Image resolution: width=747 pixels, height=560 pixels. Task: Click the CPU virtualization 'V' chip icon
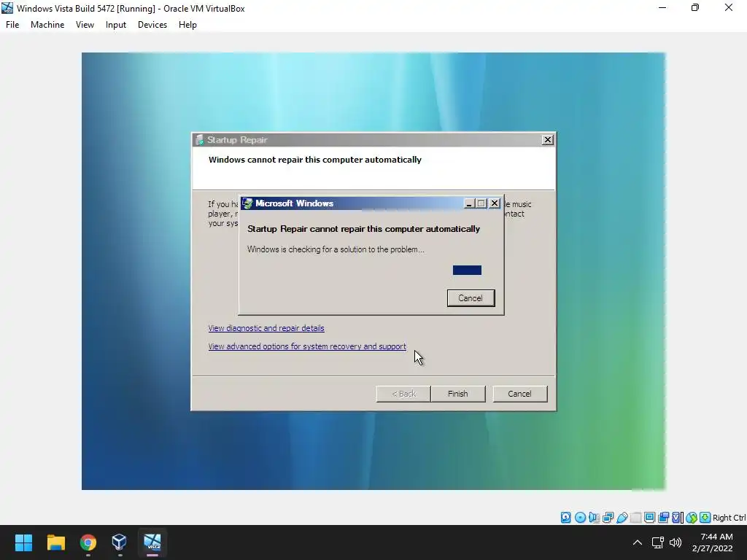677,518
